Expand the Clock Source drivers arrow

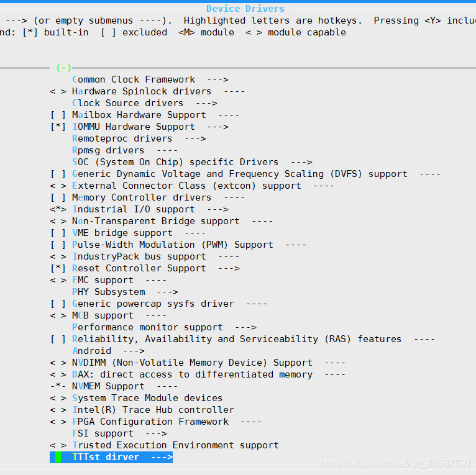tap(206, 104)
